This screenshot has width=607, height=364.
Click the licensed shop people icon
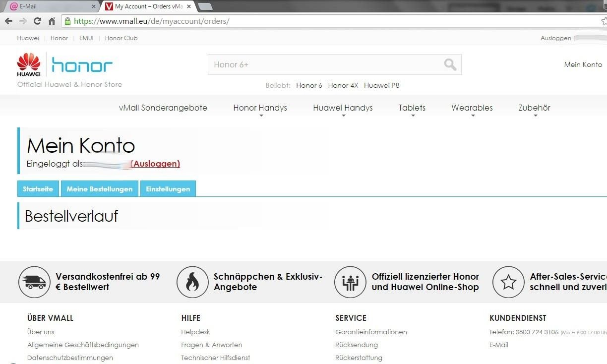point(350,282)
